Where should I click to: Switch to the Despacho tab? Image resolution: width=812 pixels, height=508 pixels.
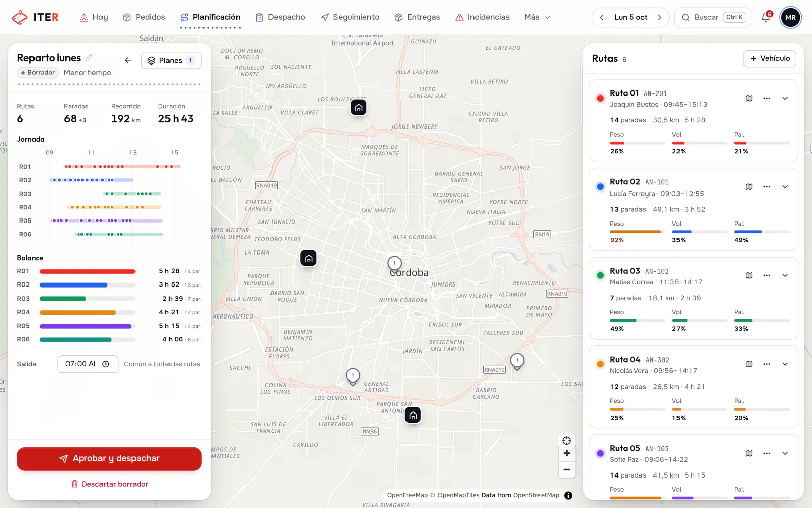click(x=281, y=17)
